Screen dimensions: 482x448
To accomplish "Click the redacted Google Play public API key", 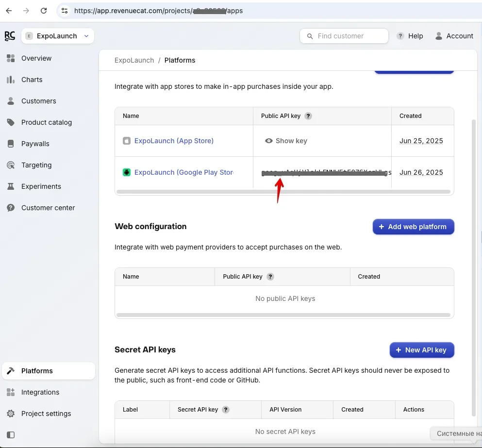I will pos(326,173).
